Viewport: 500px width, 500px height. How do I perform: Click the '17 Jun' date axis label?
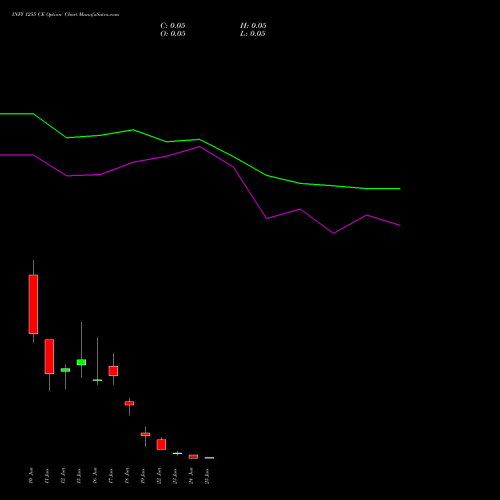tap(111, 476)
